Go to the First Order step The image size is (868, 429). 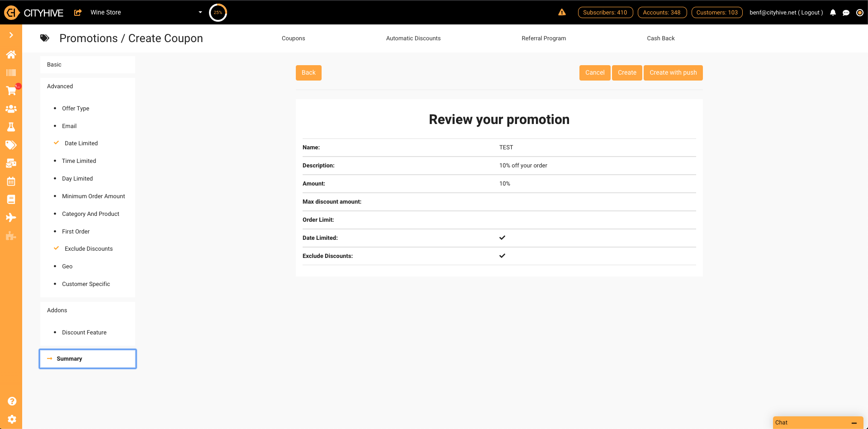point(76,232)
